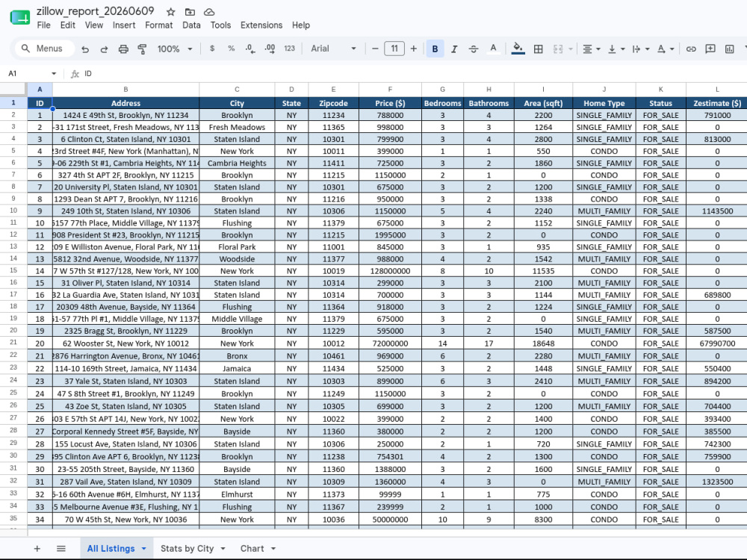Open the Edit menu

(68, 25)
